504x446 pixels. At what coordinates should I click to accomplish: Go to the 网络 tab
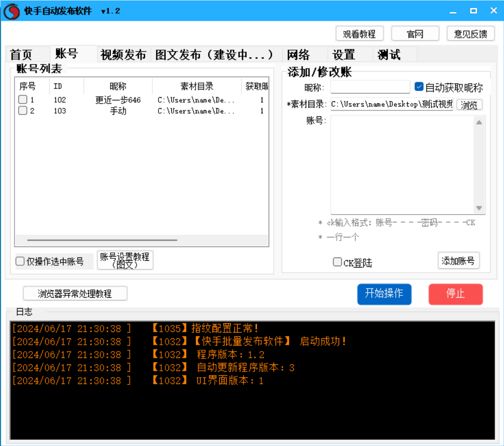click(x=298, y=55)
